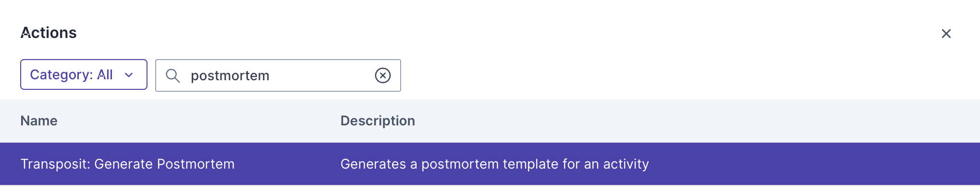
Task: Click the Generates a postmortem template description
Action: tap(494, 164)
